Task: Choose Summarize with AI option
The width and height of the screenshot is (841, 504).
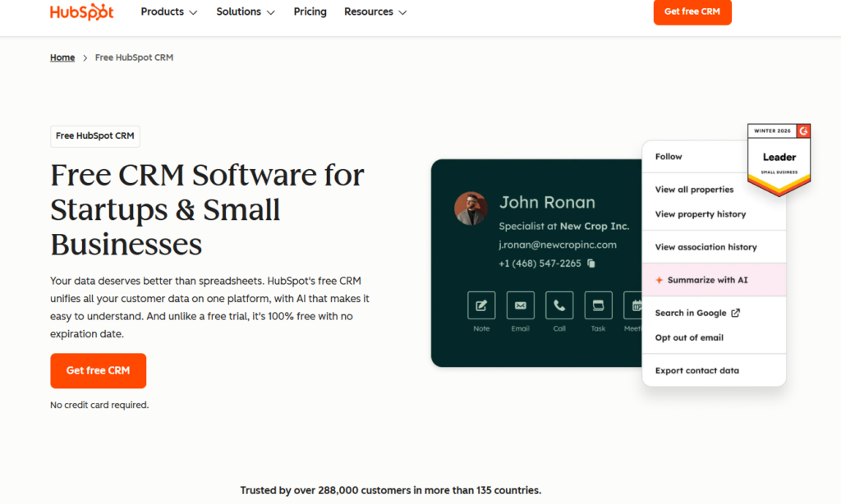Action: pos(714,280)
